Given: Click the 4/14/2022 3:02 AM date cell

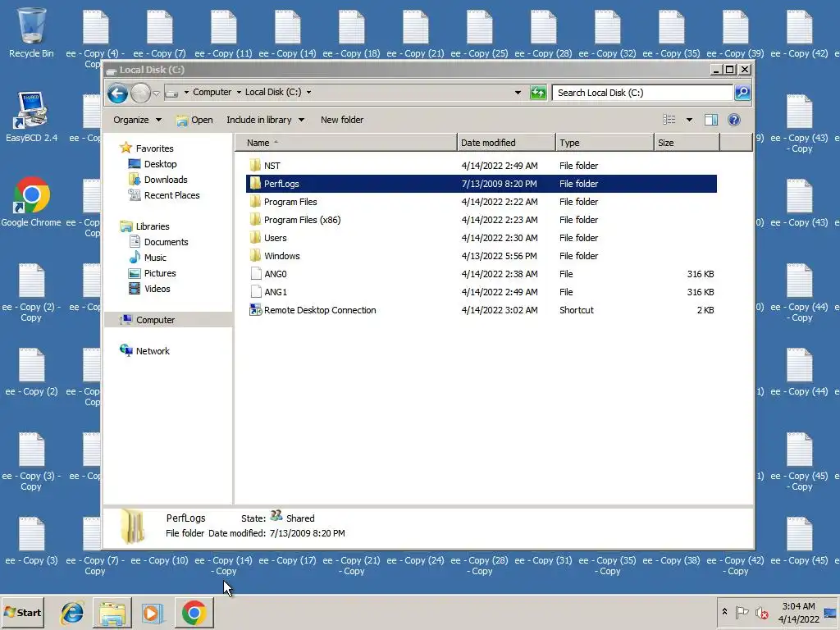Looking at the screenshot, I should [x=500, y=310].
